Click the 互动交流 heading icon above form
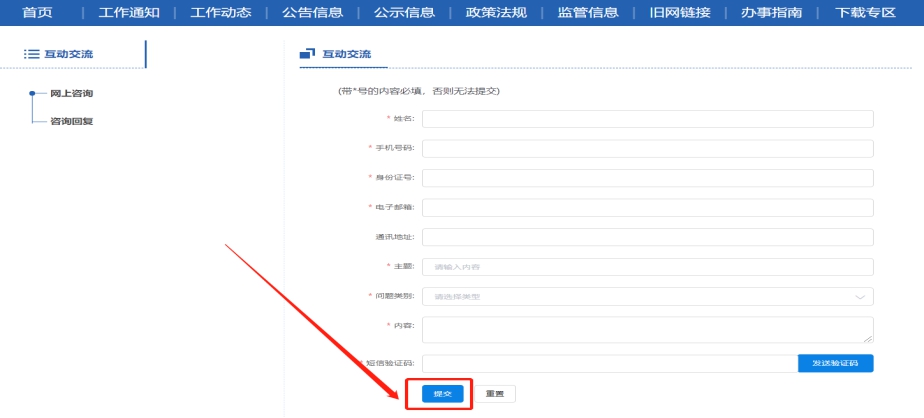The image size is (924, 418). (308, 53)
